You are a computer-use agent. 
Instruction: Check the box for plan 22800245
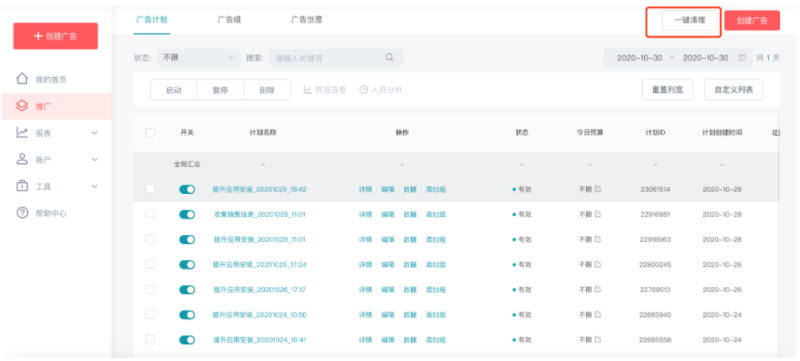pos(150,264)
